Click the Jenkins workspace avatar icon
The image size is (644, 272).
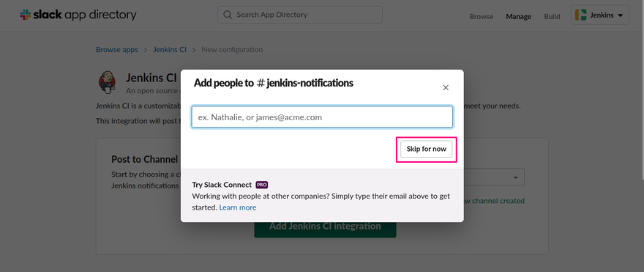pos(581,15)
